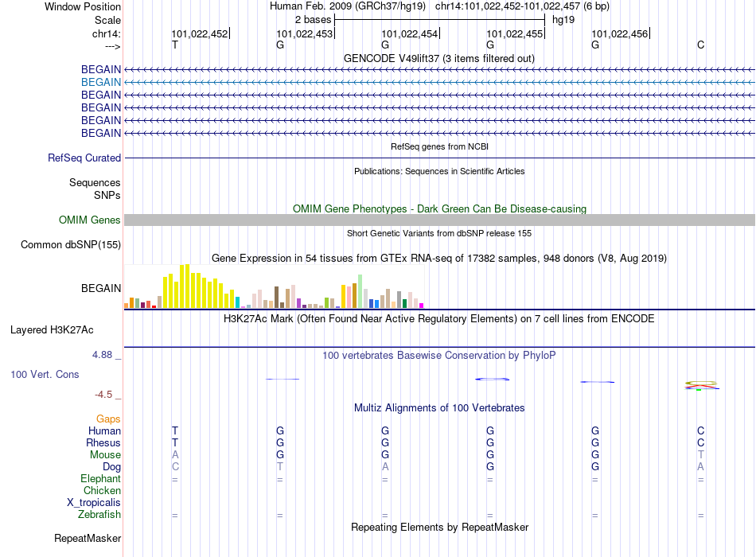Click the hg19 label beside the scale bar
This screenshot has height=557, width=756.
coord(563,20)
